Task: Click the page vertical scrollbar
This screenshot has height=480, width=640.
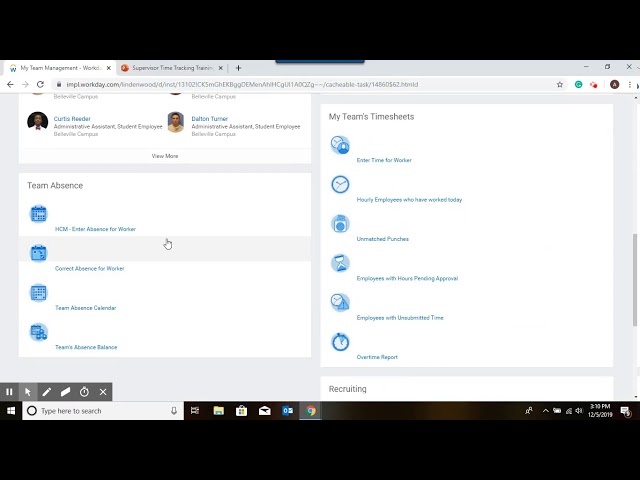Action: (636, 280)
